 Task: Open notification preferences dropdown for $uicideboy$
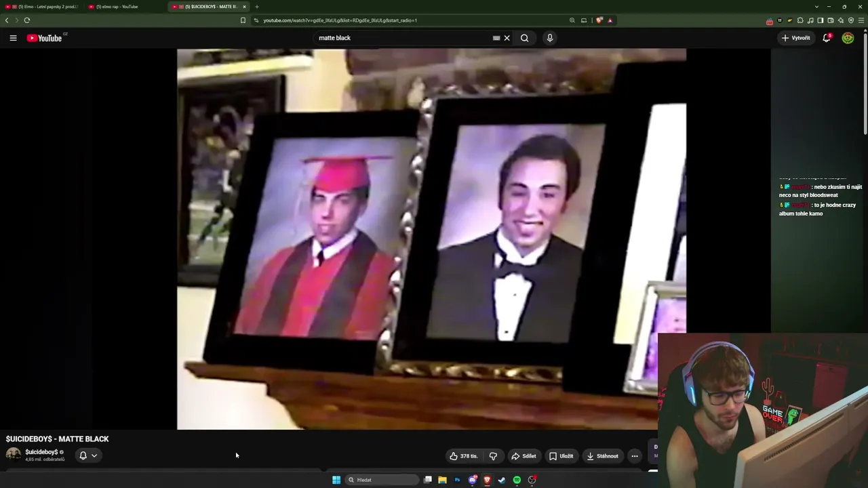[x=88, y=455]
